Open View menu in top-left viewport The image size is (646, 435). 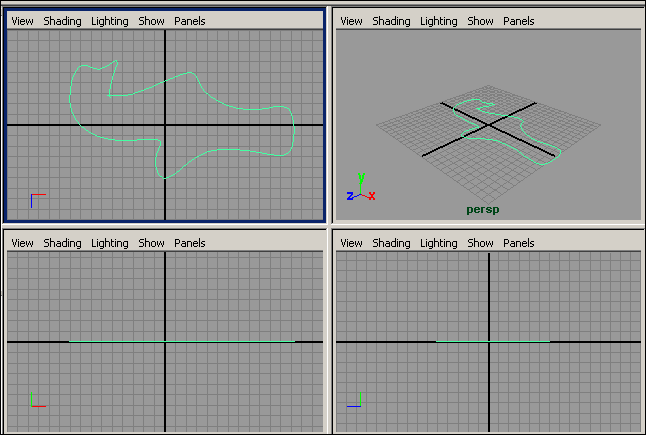pyautogui.click(x=22, y=21)
